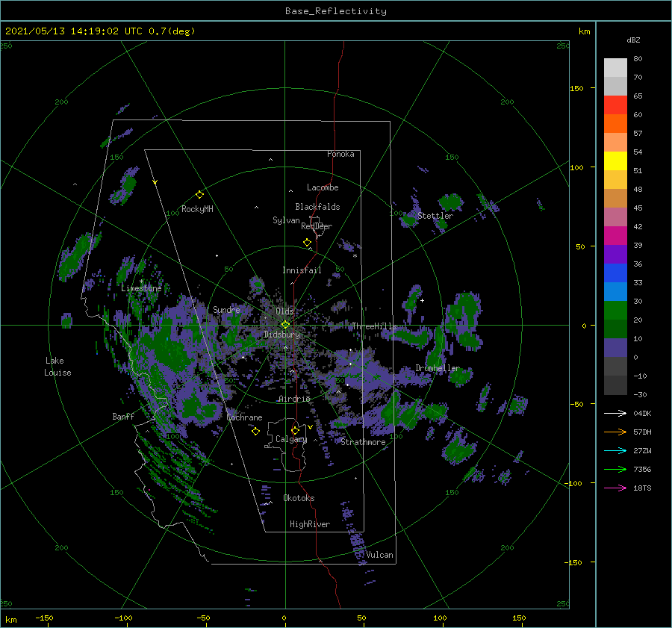The image size is (672, 628).
Task: Click the Sylvan label
Action: pos(286,220)
